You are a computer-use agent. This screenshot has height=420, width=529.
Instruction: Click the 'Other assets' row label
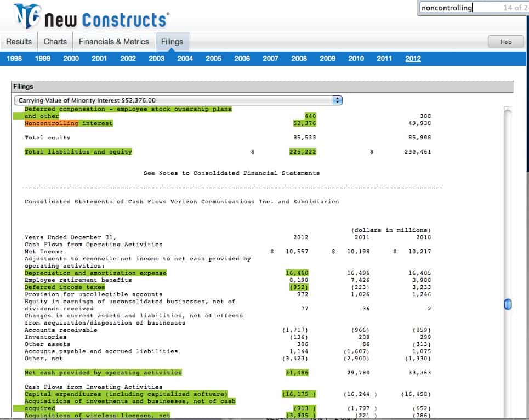click(x=48, y=344)
